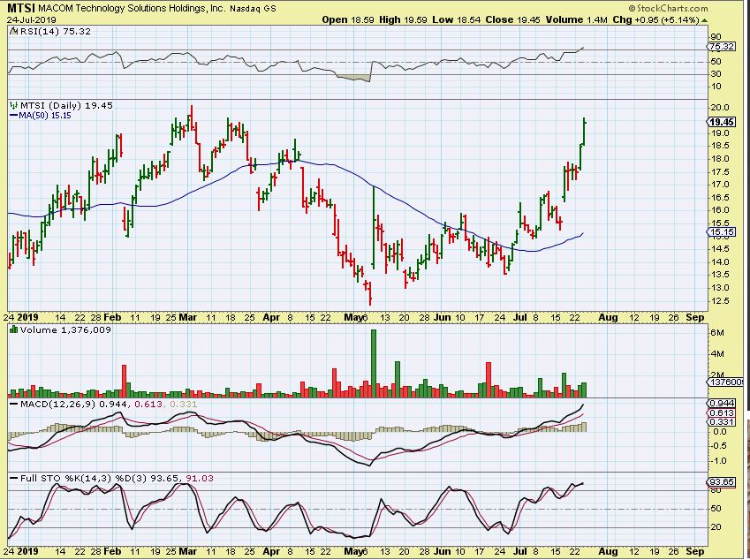Viewport: 750px width, 560px height.
Task: Click Aug on the price panel date axis
Action: tap(609, 317)
